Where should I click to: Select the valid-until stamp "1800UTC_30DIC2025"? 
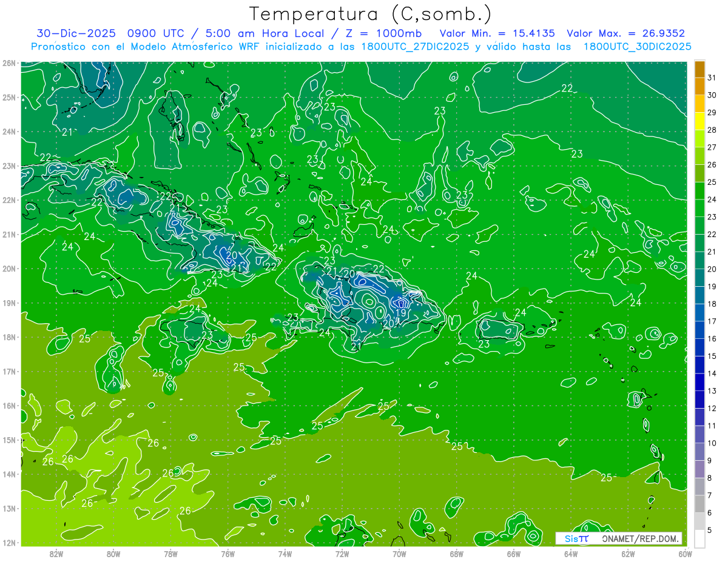click(638, 47)
